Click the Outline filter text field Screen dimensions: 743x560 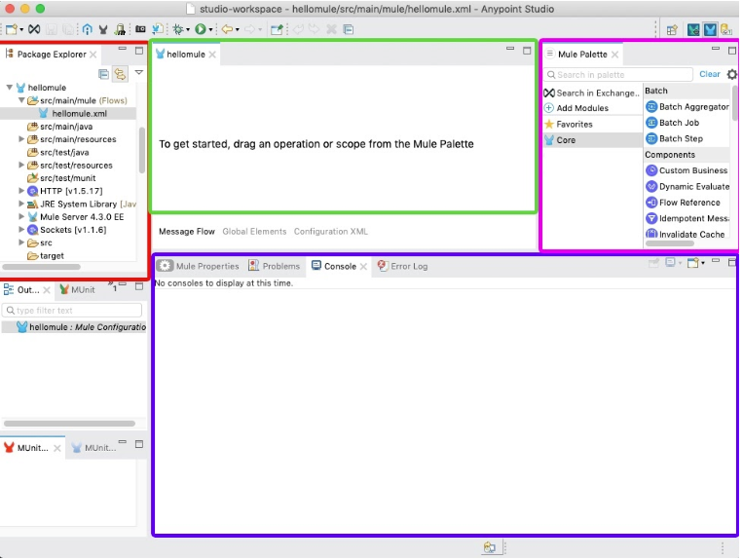[72, 311]
